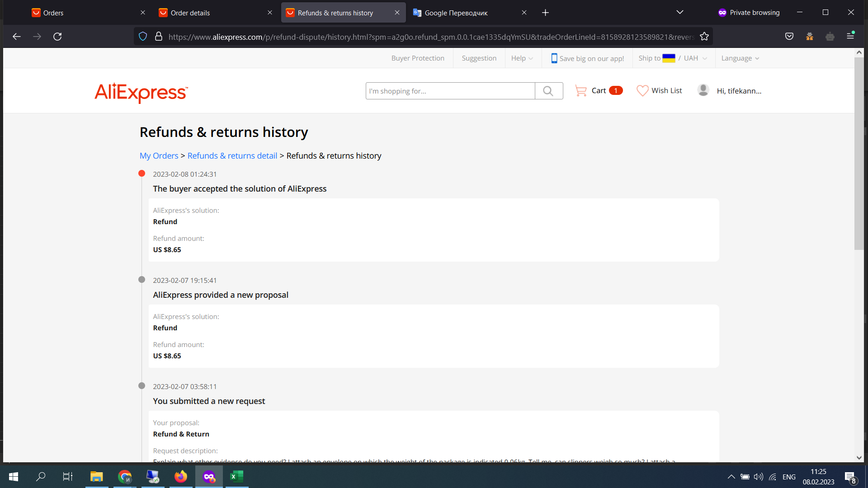The height and width of the screenshot is (488, 868).
Task: Open Windows taskbar search
Action: [41, 477]
